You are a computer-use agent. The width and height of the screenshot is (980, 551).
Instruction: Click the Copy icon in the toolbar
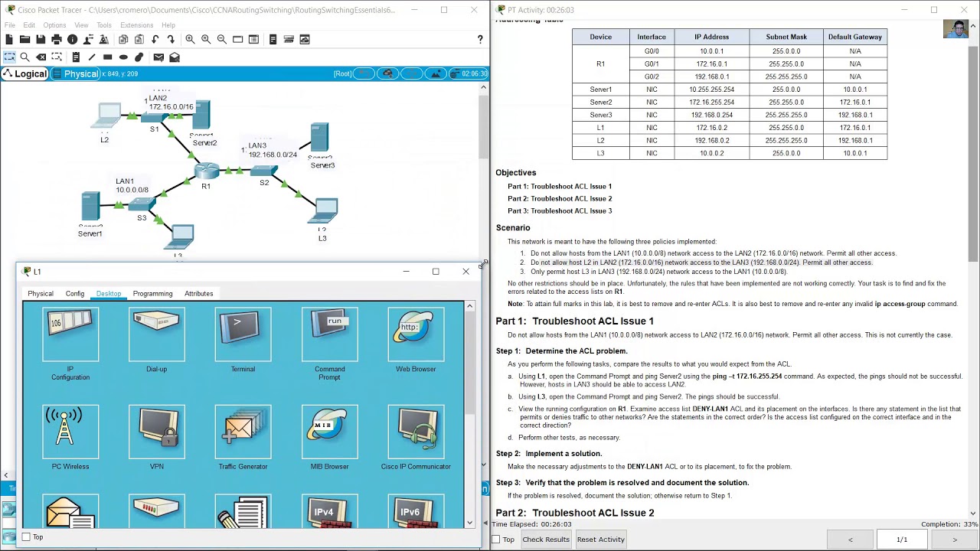pos(122,39)
